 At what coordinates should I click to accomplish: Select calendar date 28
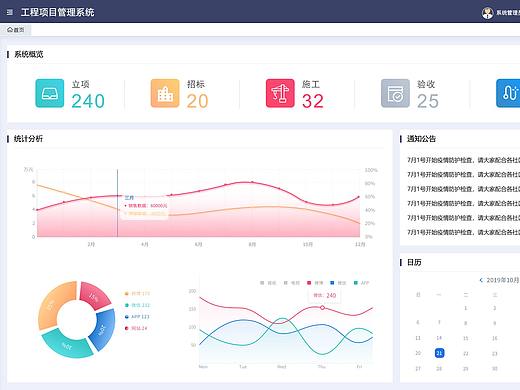pyautogui.click(x=439, y=369)
